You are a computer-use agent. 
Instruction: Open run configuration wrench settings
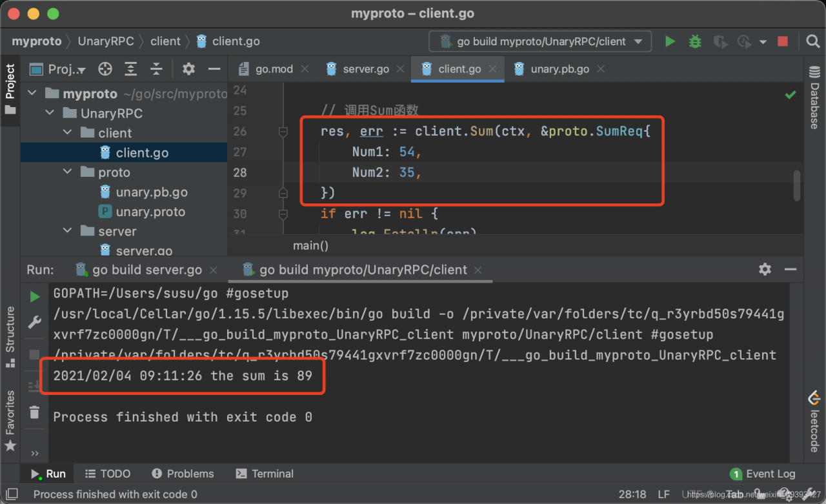pos(35,323)
